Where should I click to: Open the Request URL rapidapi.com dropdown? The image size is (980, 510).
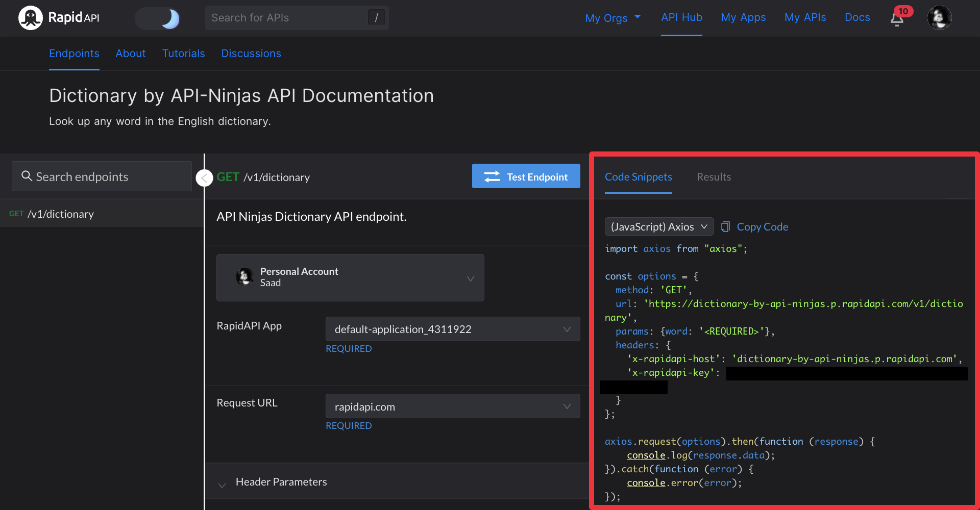[x=453, y=406]
